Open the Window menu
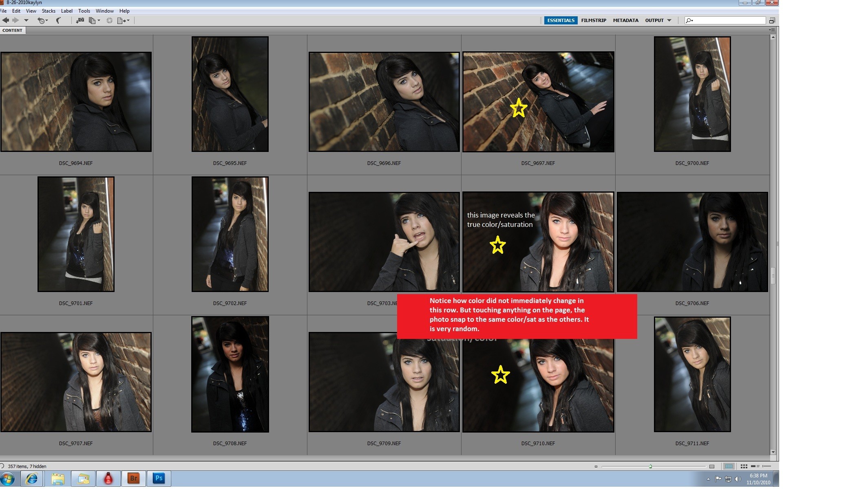 [105, 11]
